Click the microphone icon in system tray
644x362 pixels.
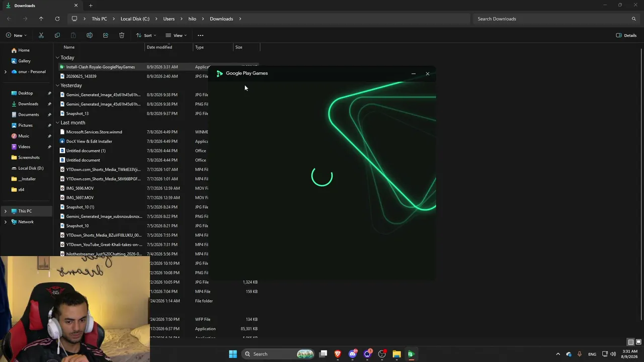tap(580, 354)
